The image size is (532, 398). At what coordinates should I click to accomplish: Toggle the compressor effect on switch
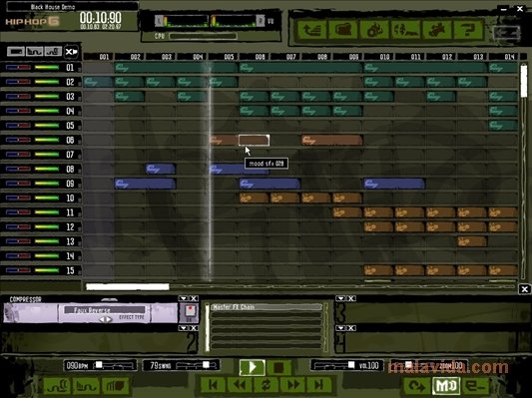pyautogui.click(x=190, y=312)
